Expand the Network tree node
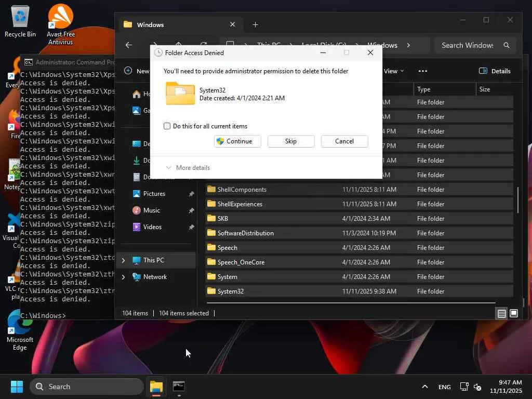This screenshot has height=399, width=532. (x=123, y=277)
